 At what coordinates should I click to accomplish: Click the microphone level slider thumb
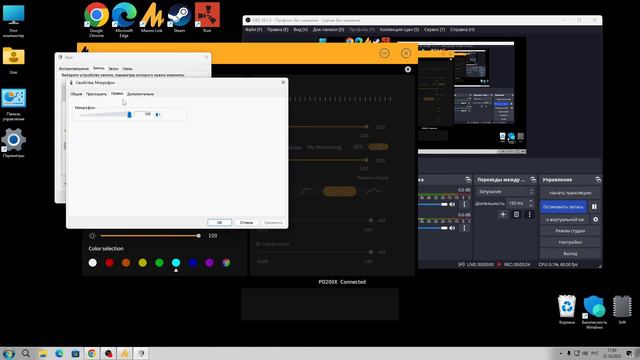pyautogui.click(x=129, y=115)
